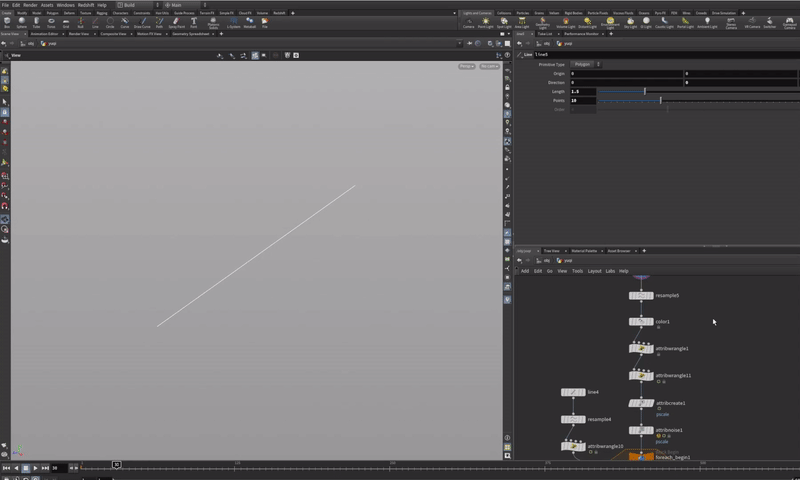Jump to the first frame
Screen dimensions: 800x480
coord(6,468)
